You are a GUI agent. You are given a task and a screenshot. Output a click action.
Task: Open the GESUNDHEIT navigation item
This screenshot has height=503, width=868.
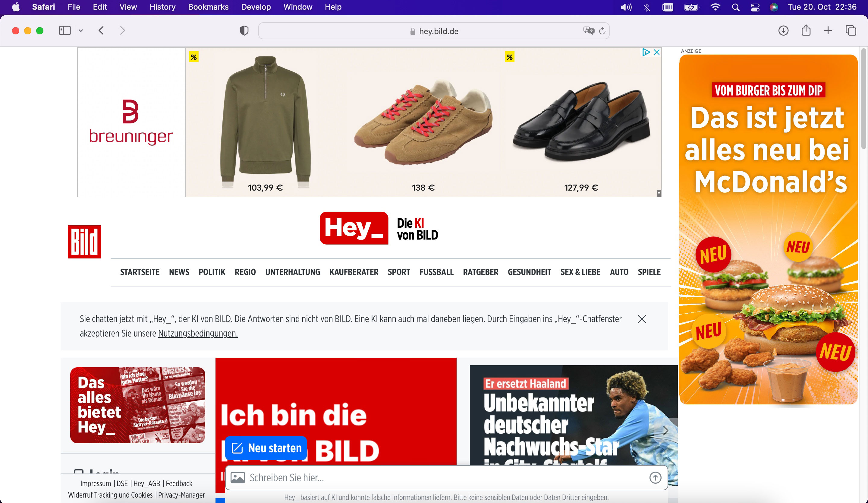point(530,272)
